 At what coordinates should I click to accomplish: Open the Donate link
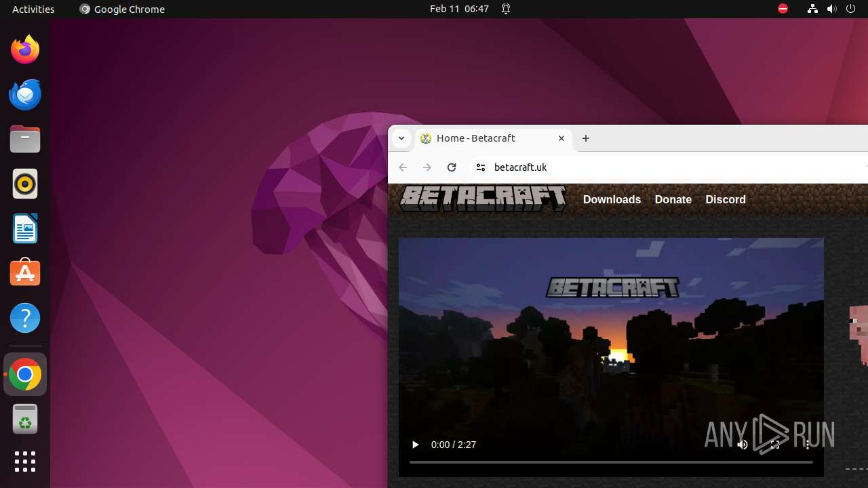click(x=673, y=199)
